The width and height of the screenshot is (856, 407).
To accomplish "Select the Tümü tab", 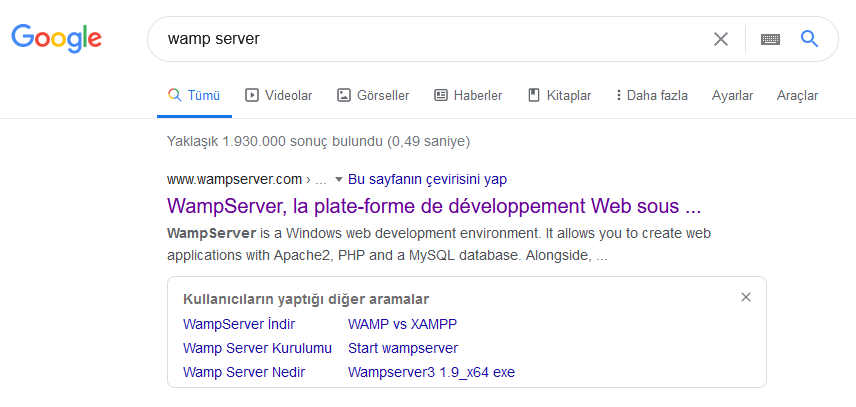I will coord(194,95).
